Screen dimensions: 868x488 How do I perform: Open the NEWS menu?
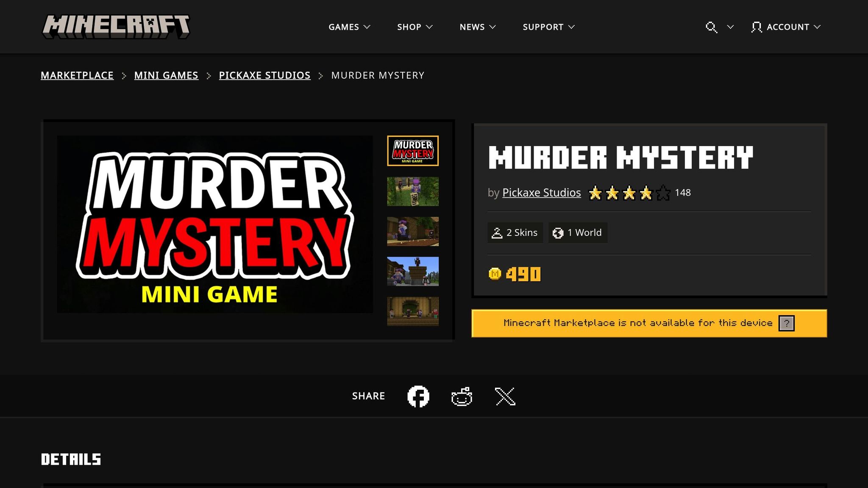tap(477, 27)
